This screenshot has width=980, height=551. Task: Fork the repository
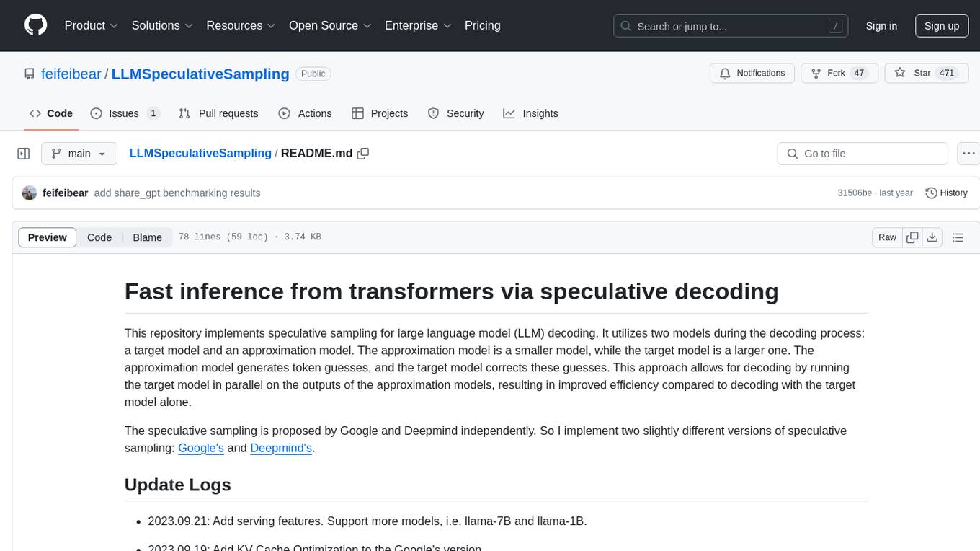pyautogui.click(x=839, y=73)
